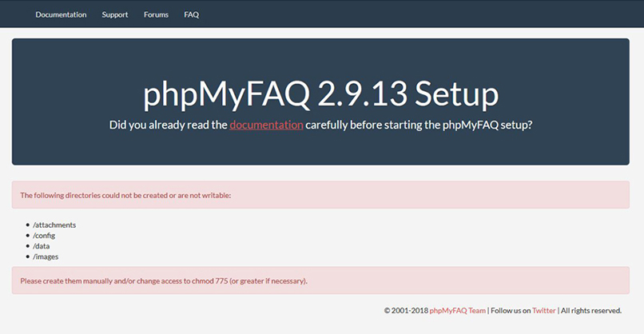Click the 'Follow us on' footer text
The image size is (644, 334).
coord(511,311)
